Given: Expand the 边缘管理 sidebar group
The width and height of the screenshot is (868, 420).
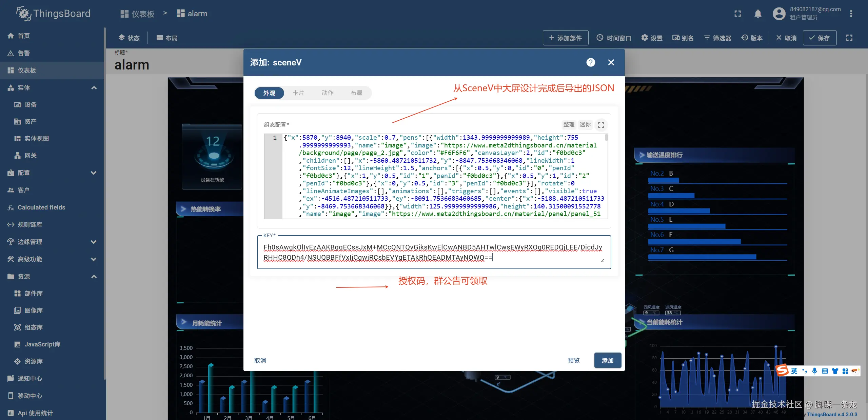Looking at the screenshot, I should point(94,242).
